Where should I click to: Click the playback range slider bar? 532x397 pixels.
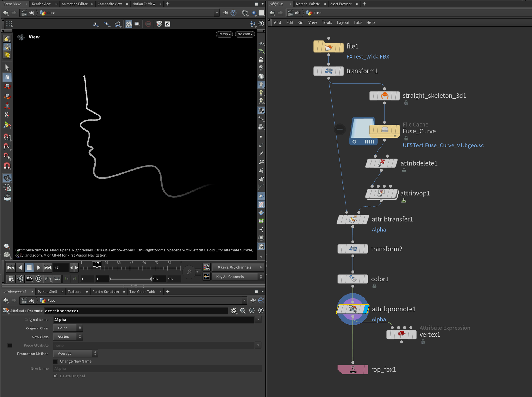coord(131,279)
